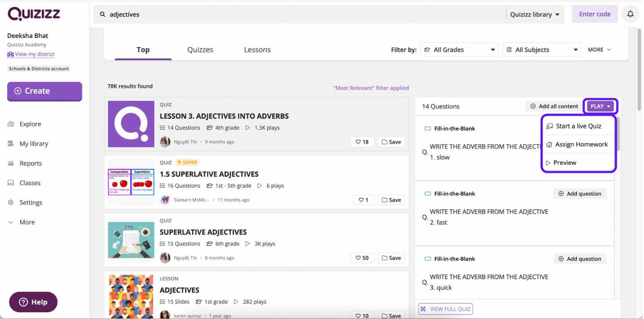The height and width of the screenshot is (319, 644).
Task: Click the notification bell icon
Action: (x=630, y=14)
